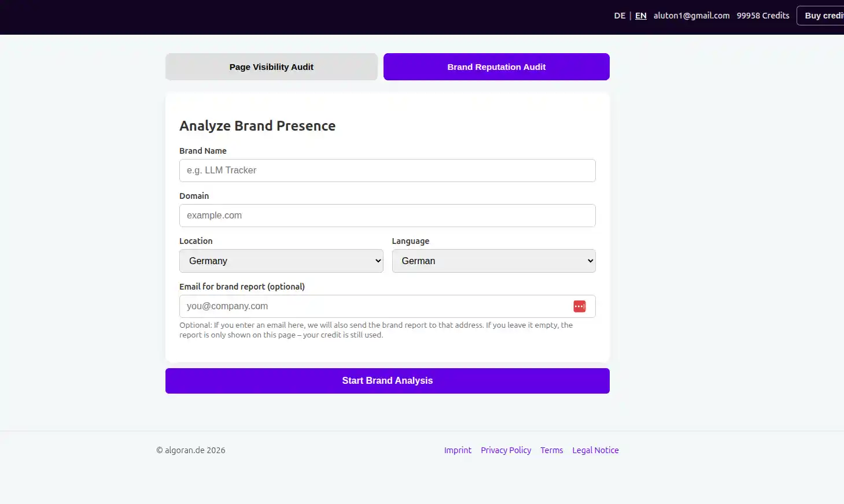
Task: Click into the Domain input field
Action: pos(387,216)
